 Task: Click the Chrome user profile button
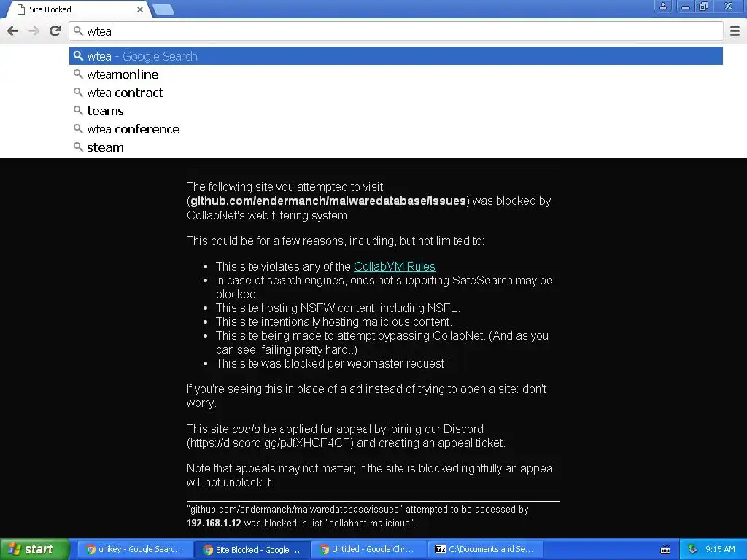tap(662, 6)
